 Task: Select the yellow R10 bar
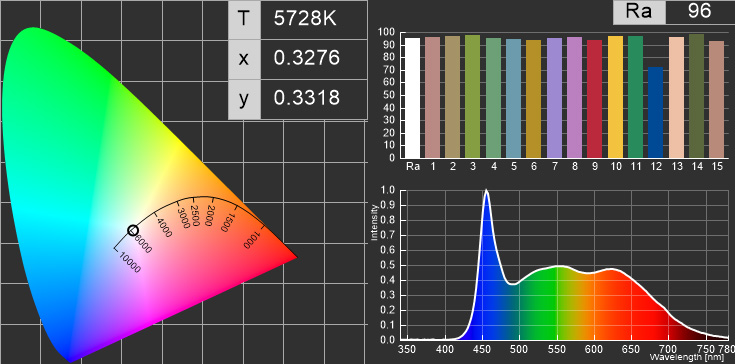coord(615,97)
